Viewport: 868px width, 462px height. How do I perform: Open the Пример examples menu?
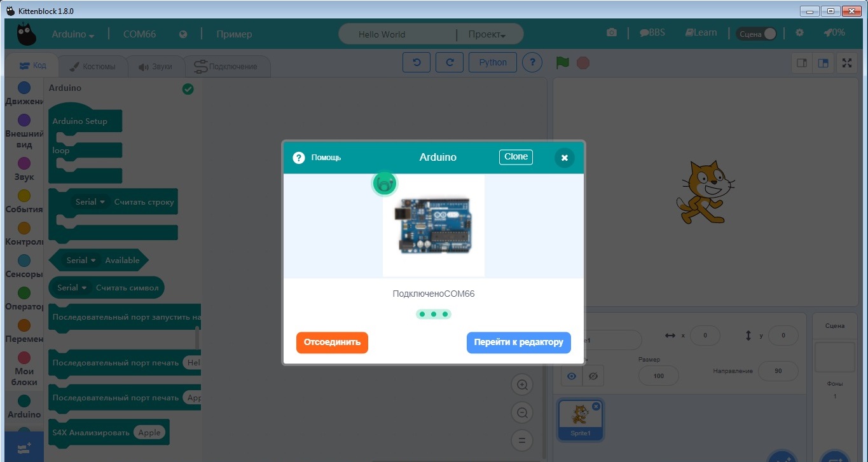click(x=234, y=34)
